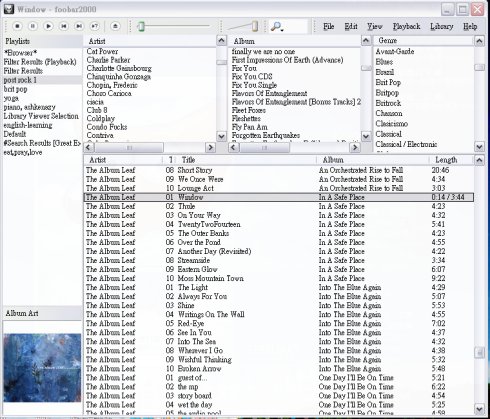The image size is (490, 419).
Task: Click the volume slider handle
Action: tap(255, 26)
